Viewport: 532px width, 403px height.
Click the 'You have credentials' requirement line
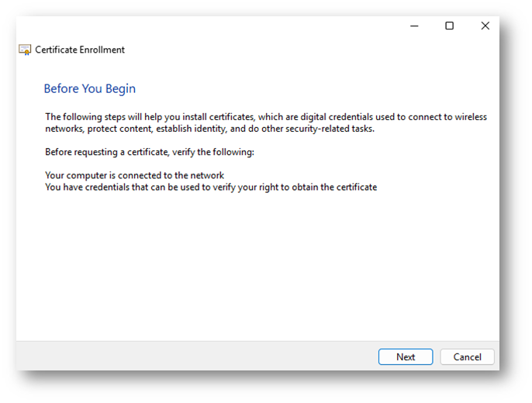coord(211,187)
